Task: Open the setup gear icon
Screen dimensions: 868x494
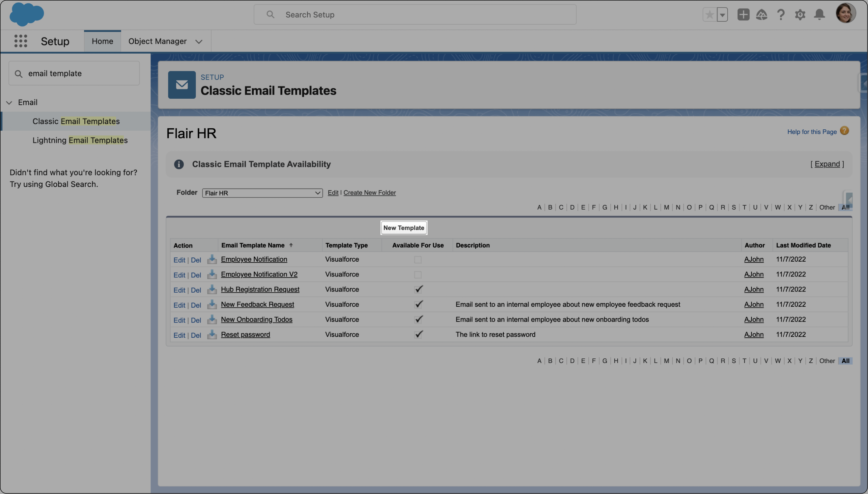Action: [800, 14]
